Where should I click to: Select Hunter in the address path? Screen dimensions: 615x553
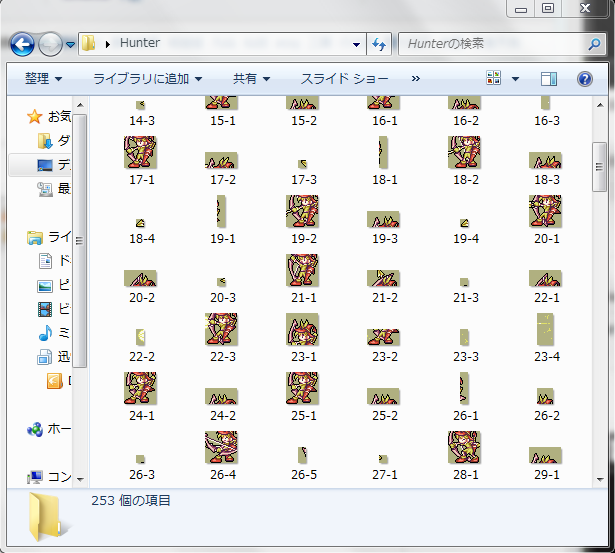pos(140,42)
